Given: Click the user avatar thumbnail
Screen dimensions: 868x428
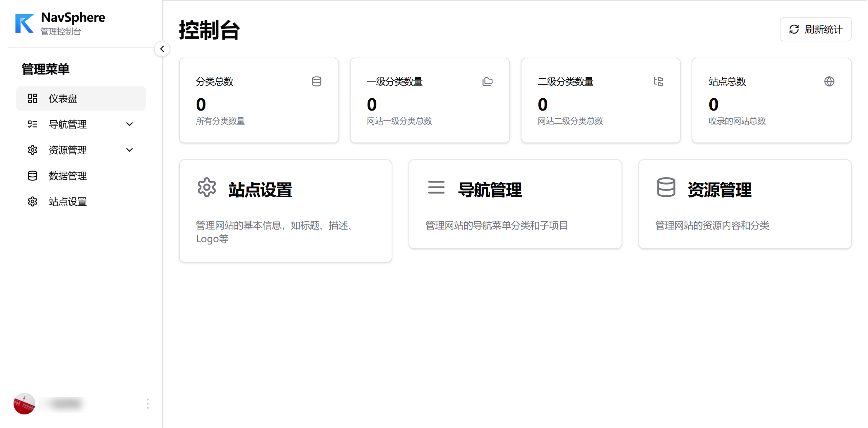Looking at the screenshot, I should pos(24,404).
